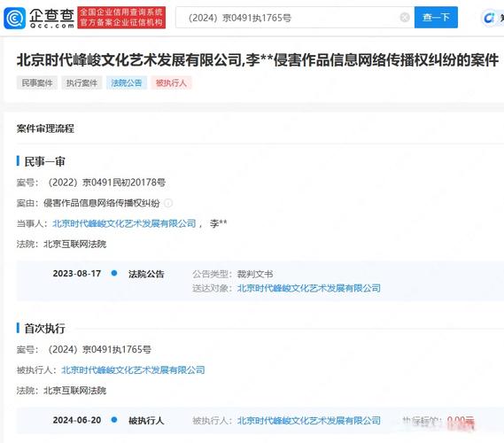Open company link in 送达对象 row
Image resolution: width=504 pixels, height=443 pixels.
click(x=308, y=288)
